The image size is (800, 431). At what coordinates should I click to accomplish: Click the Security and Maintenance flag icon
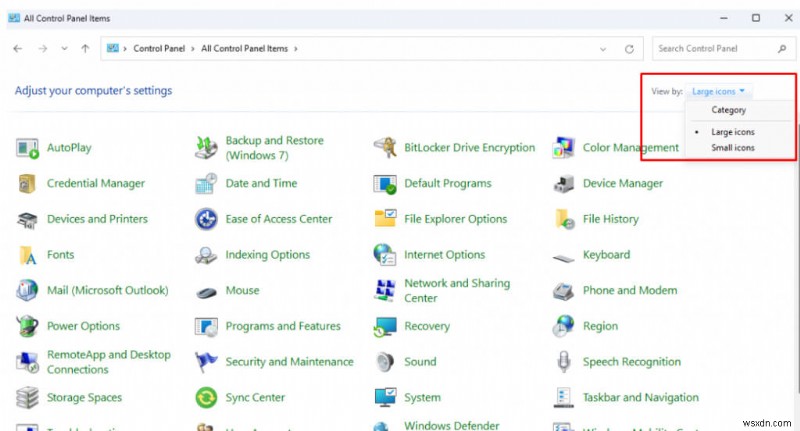coord(206,362)
